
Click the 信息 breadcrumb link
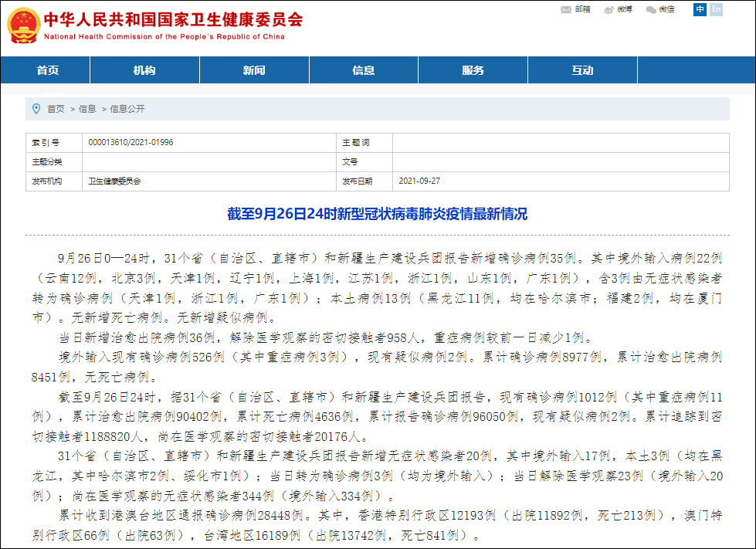tap(86, 109)
